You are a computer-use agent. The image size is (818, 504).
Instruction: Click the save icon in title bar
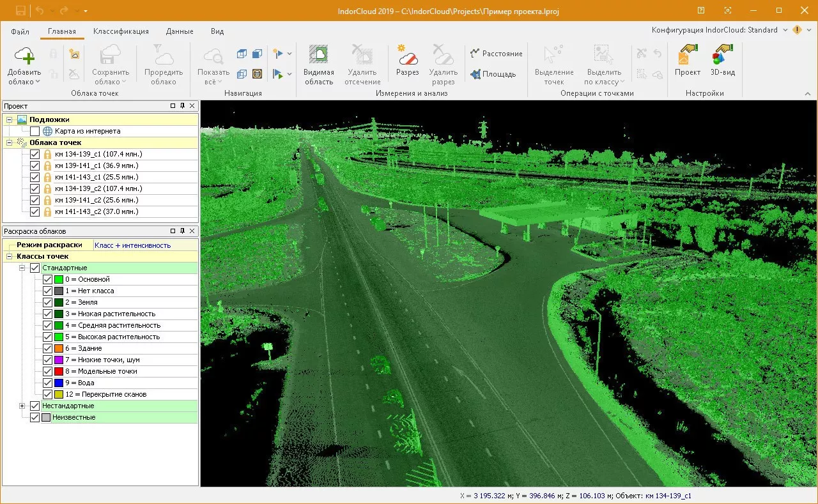(x=20, y=11)
